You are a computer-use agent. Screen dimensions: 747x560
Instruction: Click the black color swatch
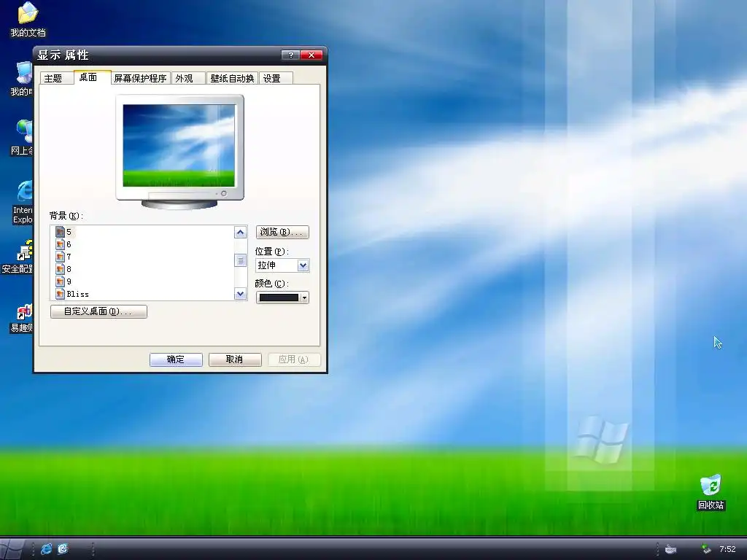click(279, 297)
